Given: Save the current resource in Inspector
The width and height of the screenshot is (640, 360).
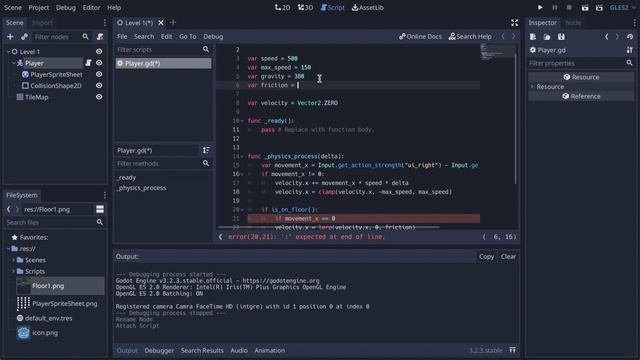Looking at the screenshot, I should pyautogui.click(x=561, y=37).
